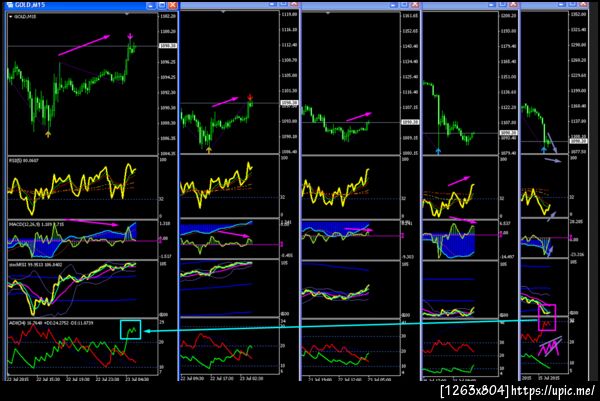Maximize the GOLD,M15 chart window

point(161,5)
